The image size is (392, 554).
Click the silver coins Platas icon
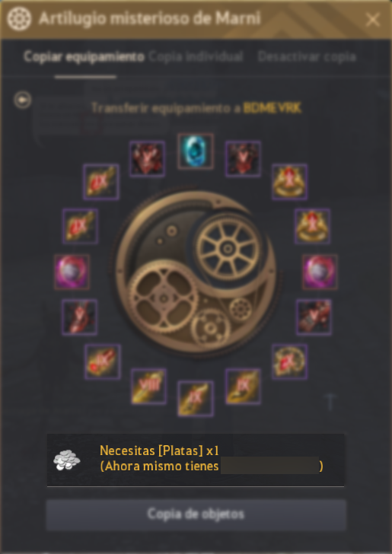tap(67, 460)
